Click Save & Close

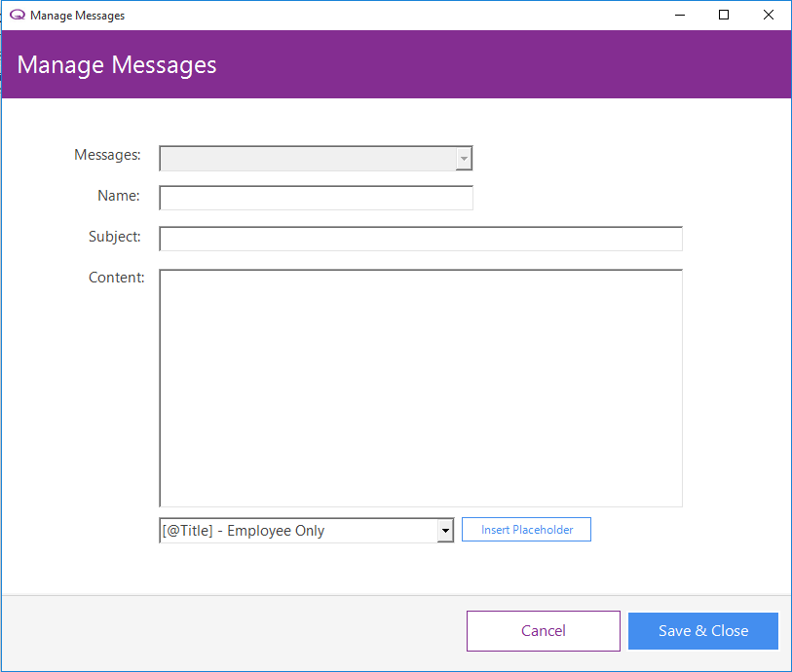702,630
